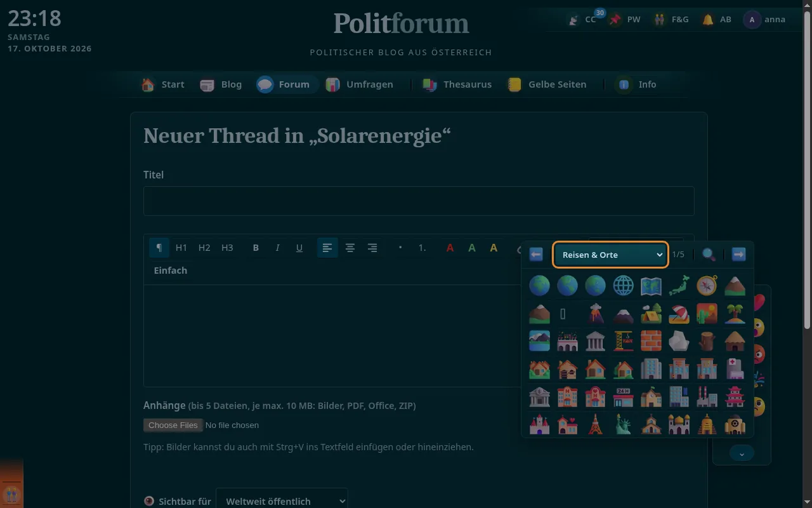Open emoji search magnifier
The height and width of the screenshot is (508, 812).
point(709,255)
